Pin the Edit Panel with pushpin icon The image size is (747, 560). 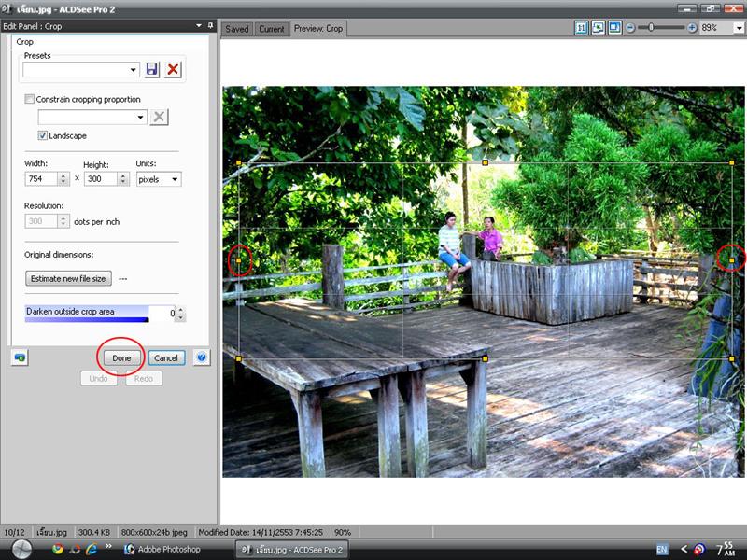click(x=210, y=26)
